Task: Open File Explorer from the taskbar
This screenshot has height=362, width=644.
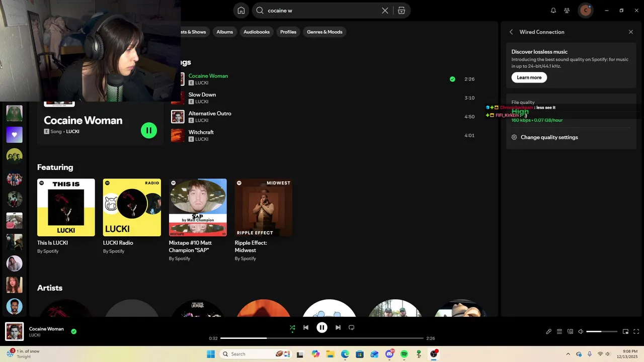Action: (331, 354)
